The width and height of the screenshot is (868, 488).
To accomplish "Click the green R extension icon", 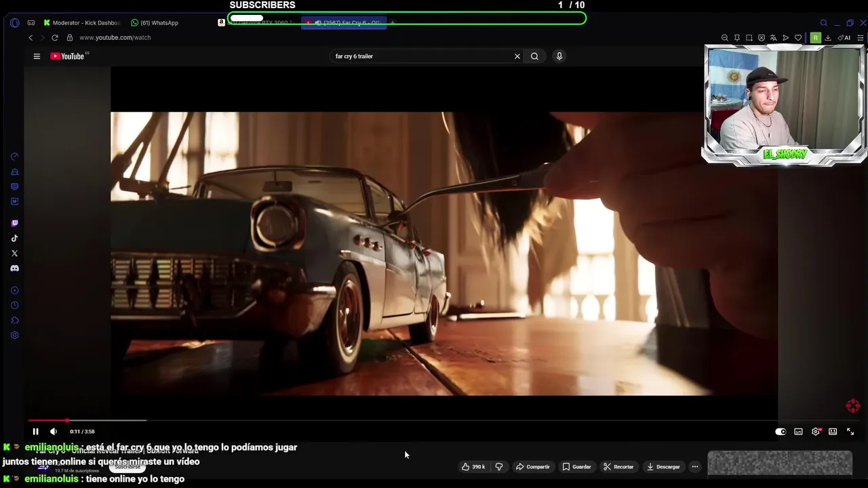I will point(816,38).
